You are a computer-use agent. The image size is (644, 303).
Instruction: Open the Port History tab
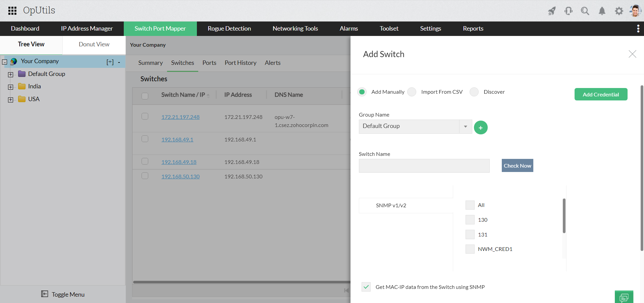point(240,63)
